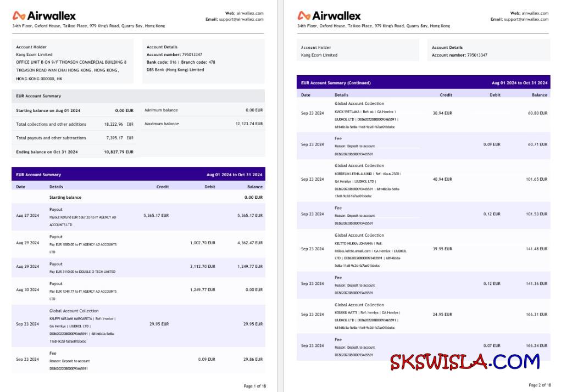The image size is (561, 392).
Task: Click the Credit column header on page 2
Action: coord(446,94)
